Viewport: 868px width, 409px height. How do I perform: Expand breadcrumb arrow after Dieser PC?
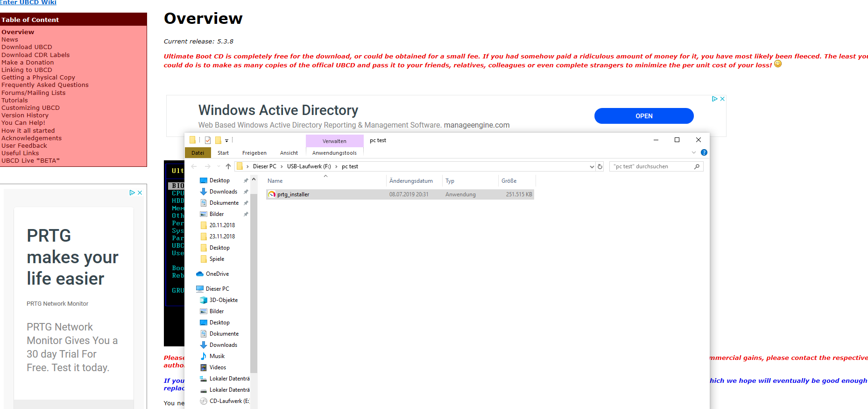click(282, 166)
